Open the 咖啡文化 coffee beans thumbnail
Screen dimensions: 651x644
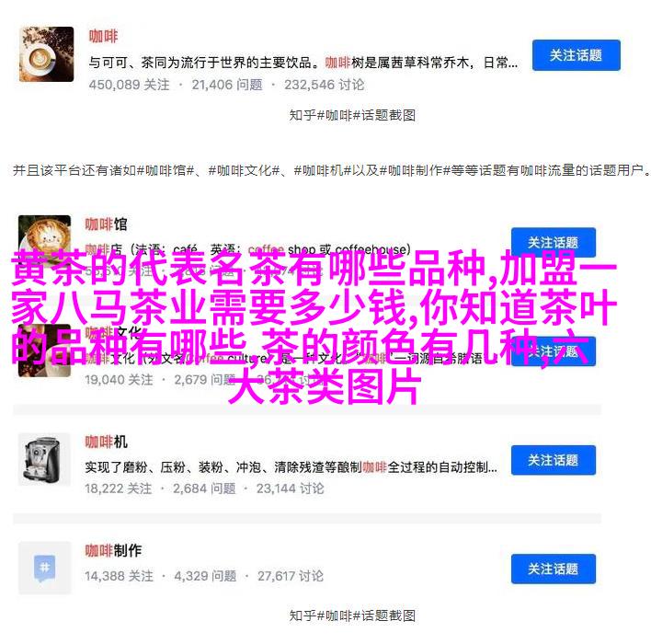[x=44, y=351]
